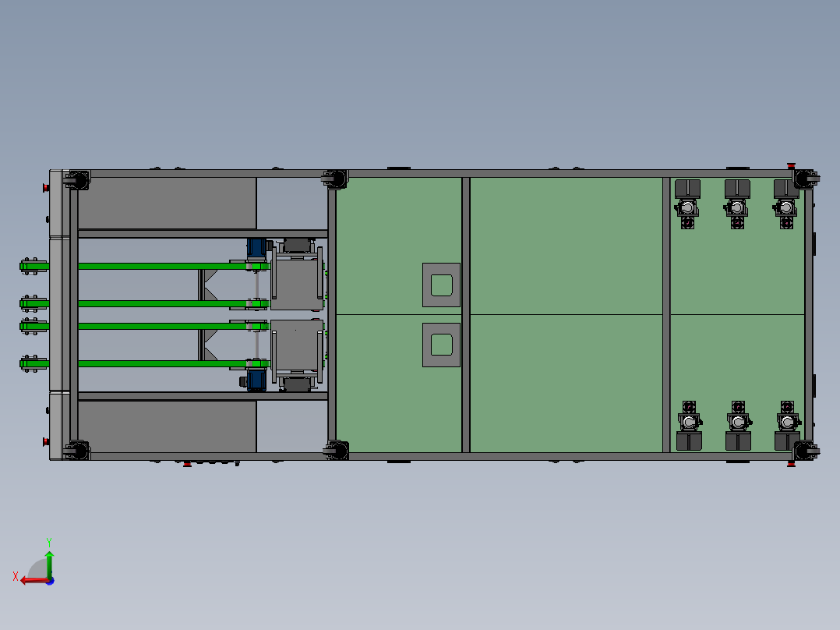This screenshot has width=840, height=630.
Task: Pick the upper gray gearbox housing
Action: pos(297,284)
